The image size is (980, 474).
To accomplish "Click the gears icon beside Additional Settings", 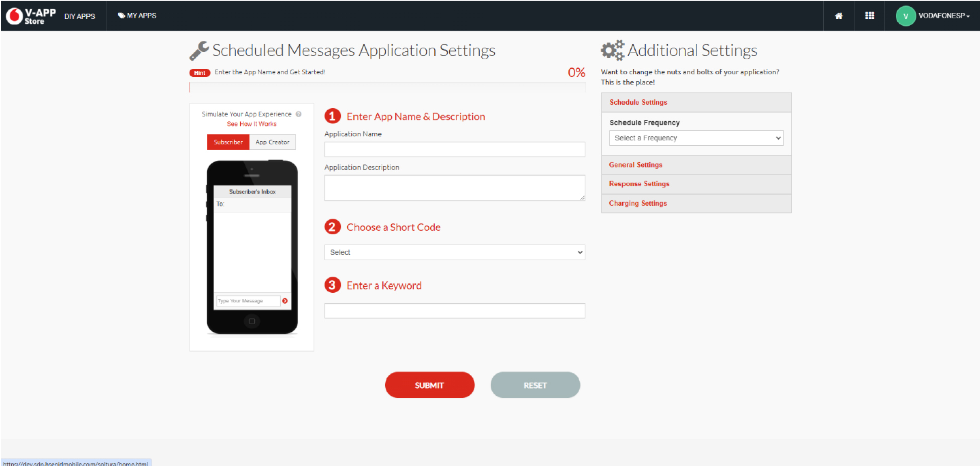I will pyautogui.click(x=612, y=50).
